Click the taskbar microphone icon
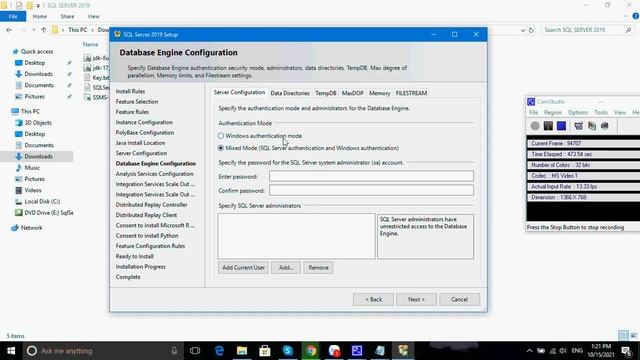 click(174, 351)
